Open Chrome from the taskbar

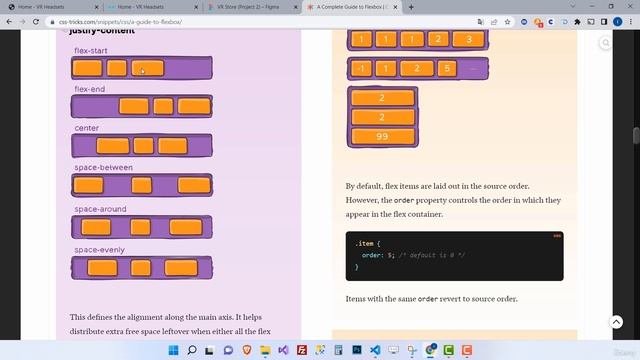[430, 350]
